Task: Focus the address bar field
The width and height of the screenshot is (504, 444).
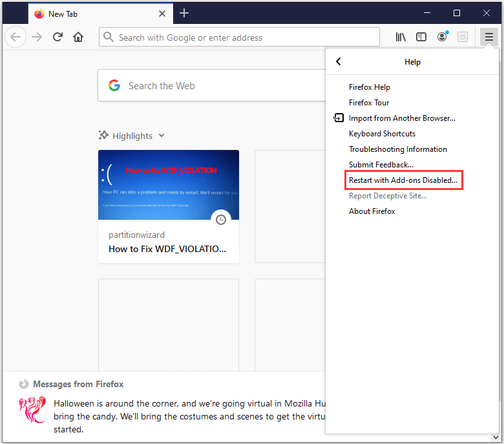Action: pyautogui.click(x=239, y=37)
